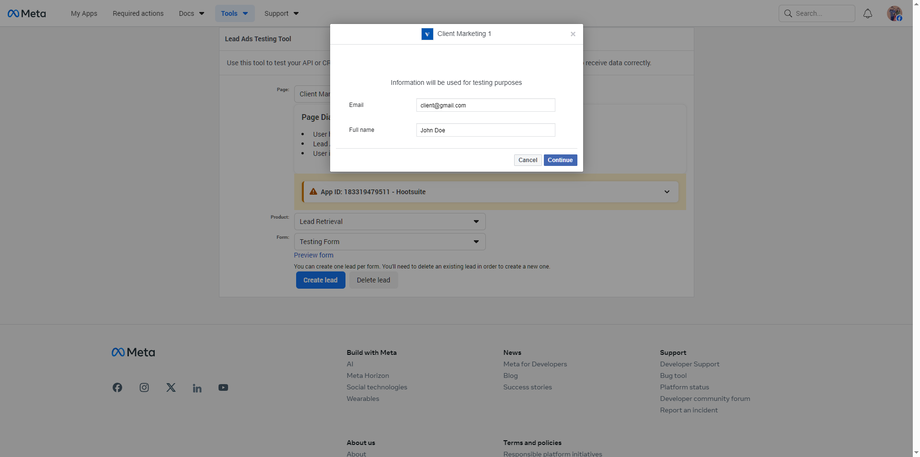Click the warning triangle beside App ID
Screen dimensions: 920x457
click(313, 191)
